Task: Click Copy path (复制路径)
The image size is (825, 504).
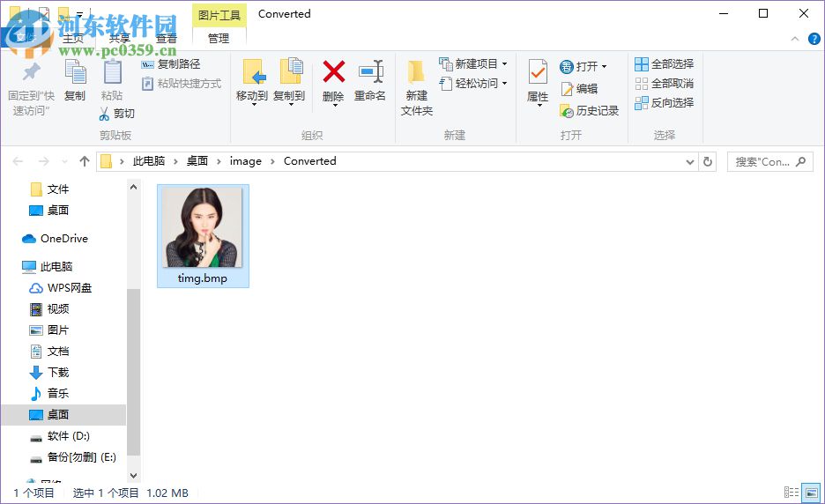Action: [171, 64]
